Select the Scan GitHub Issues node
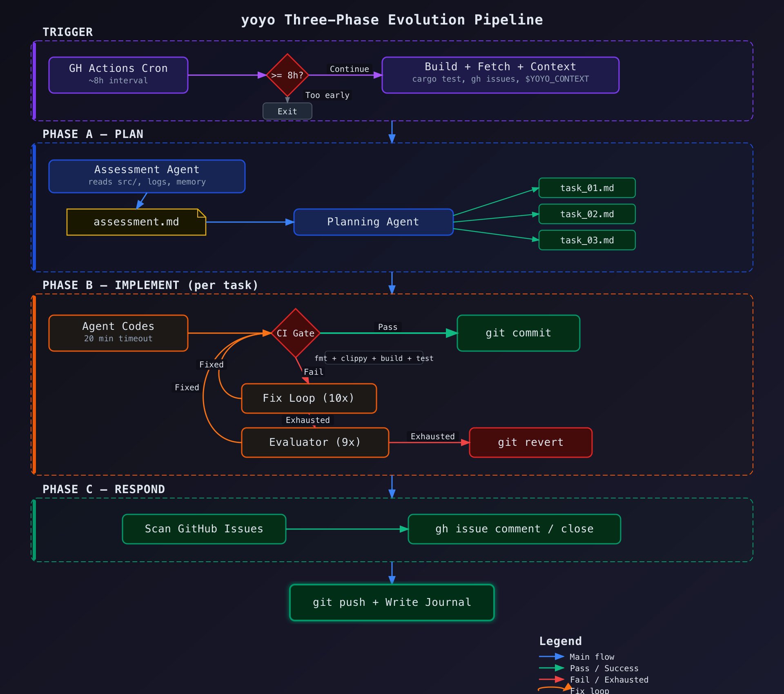784x694 pixels. (204, 529)
